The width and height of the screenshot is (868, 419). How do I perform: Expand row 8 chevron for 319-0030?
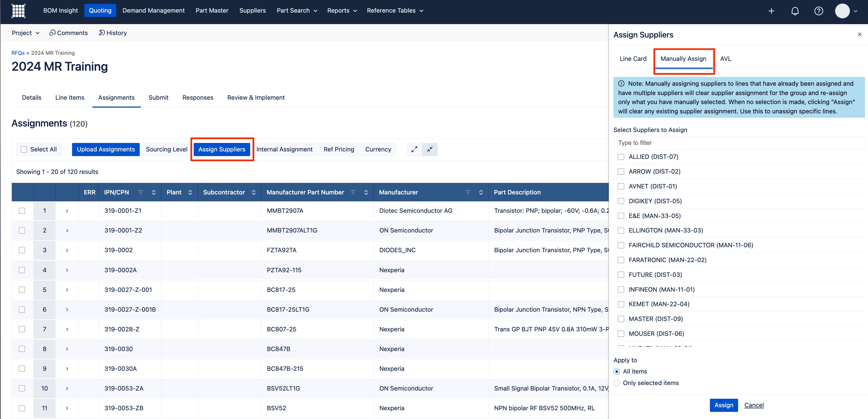click(x=67, y=349)
